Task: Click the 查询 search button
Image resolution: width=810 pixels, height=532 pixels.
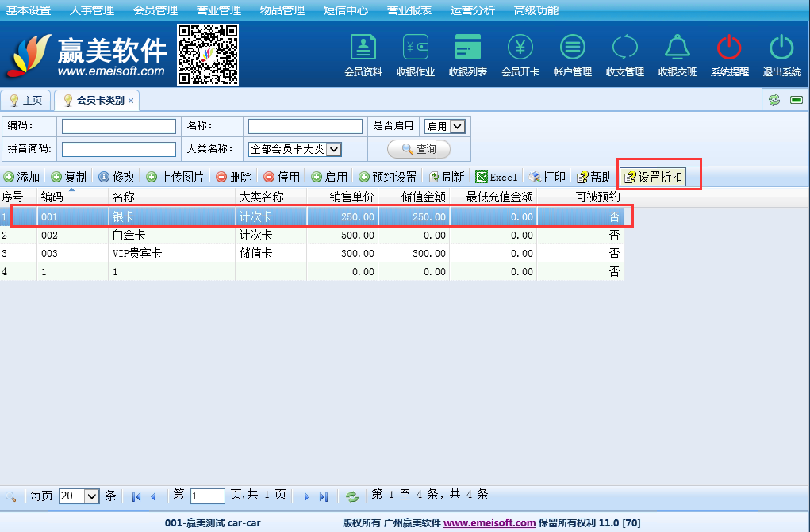Action: tap(418, 149)
